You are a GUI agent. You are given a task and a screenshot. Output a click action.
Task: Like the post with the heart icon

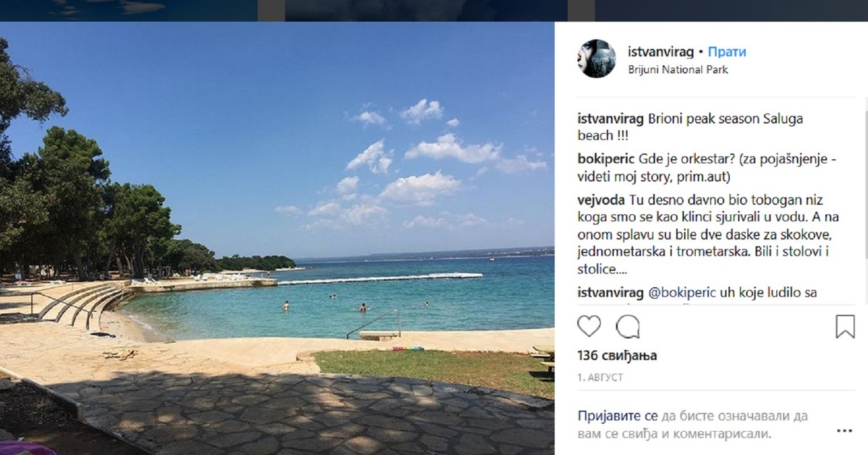[590, 327]
